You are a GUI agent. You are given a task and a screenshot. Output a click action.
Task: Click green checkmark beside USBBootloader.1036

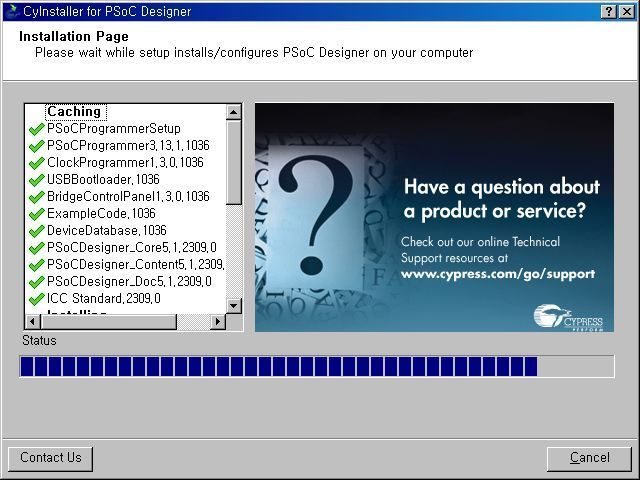[x=37, y=180]
